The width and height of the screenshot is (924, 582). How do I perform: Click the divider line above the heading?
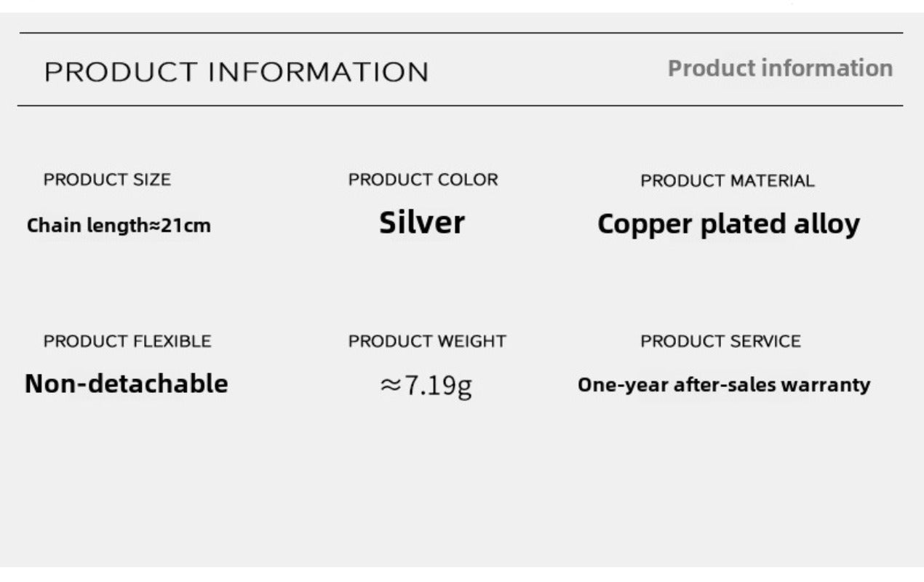pos(461,33)
